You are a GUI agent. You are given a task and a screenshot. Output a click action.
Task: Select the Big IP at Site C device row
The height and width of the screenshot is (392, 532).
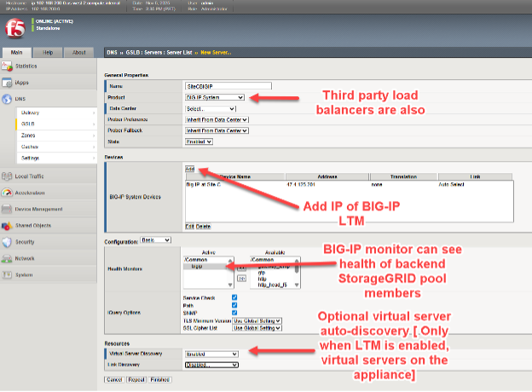350,184
